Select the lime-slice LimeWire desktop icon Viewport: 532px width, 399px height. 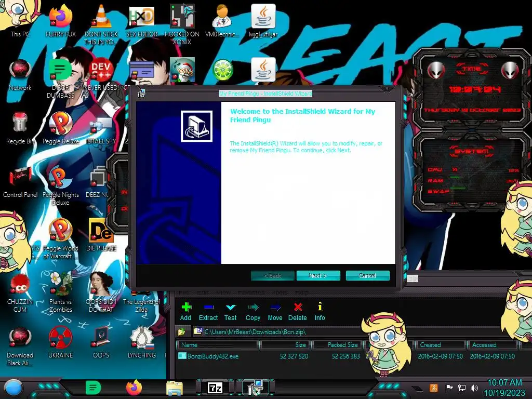click(x=222, y=70)
